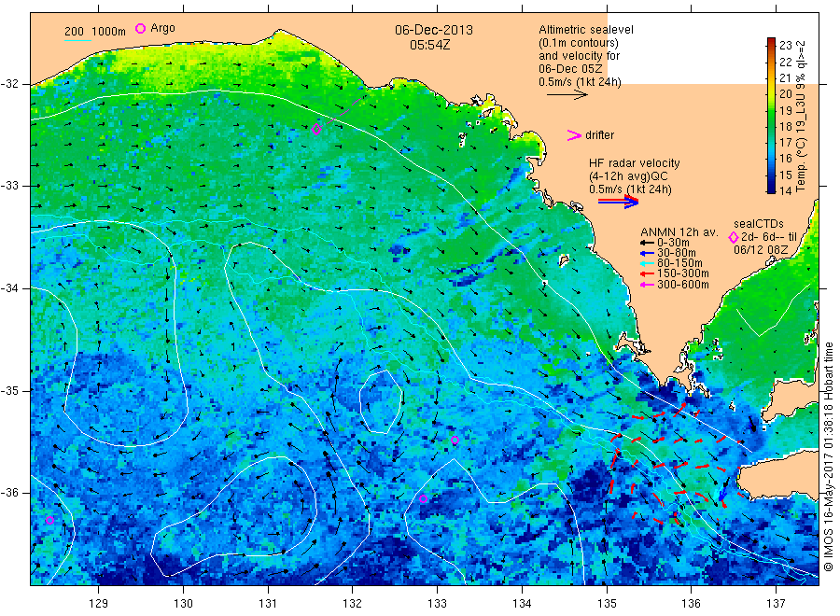This screenshot has width=840, height=616.
Task: Click the '14' colour bar tick label
Action: pos(785,190)
